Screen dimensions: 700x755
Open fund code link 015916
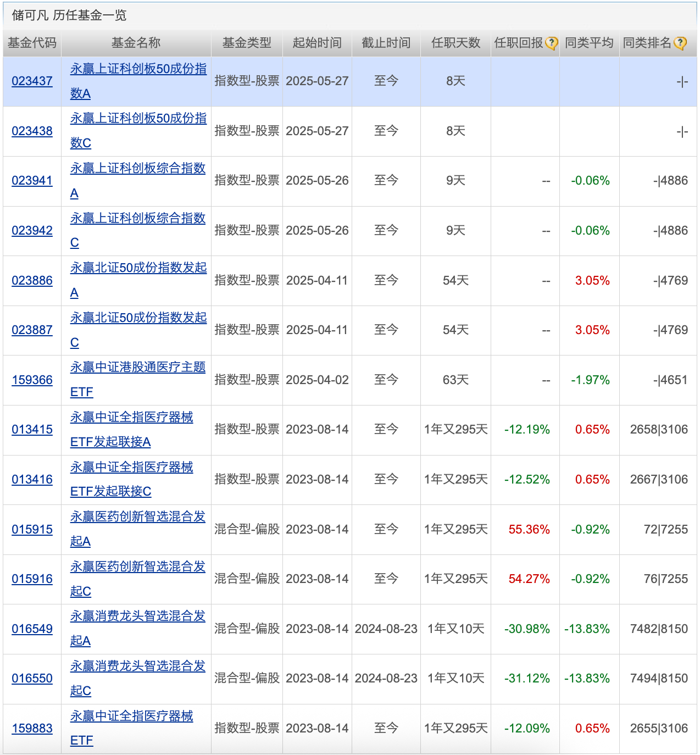pyautogui.click(x=32, y=579)
